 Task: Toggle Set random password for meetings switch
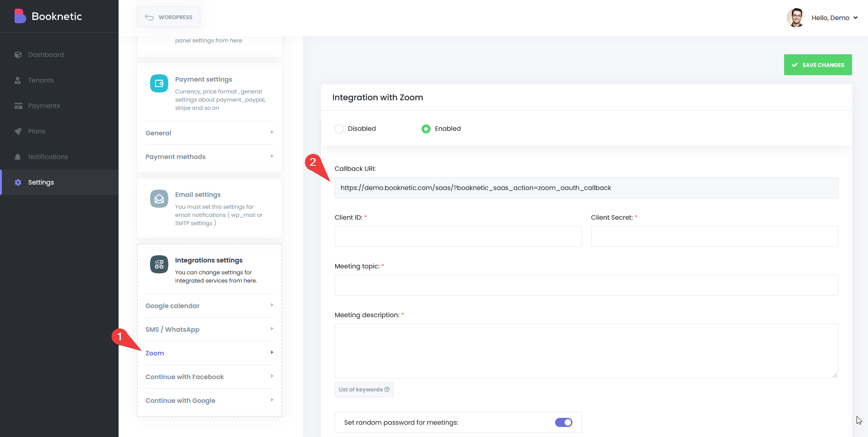click(x=564, y=422)
